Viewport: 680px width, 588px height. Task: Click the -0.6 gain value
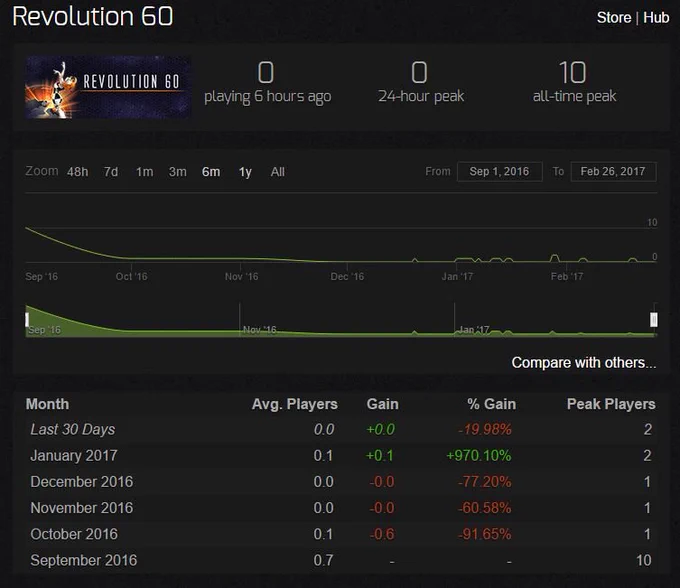(382, 534)
